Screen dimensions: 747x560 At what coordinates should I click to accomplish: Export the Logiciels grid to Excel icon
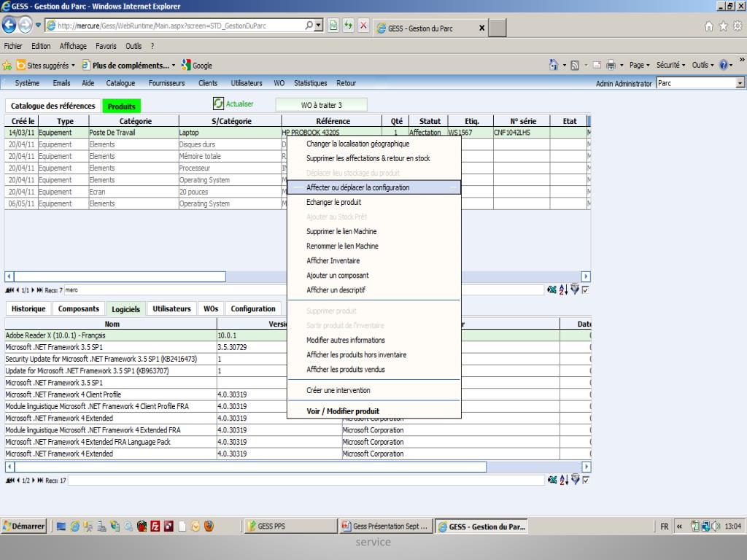(x=552, y=480)
